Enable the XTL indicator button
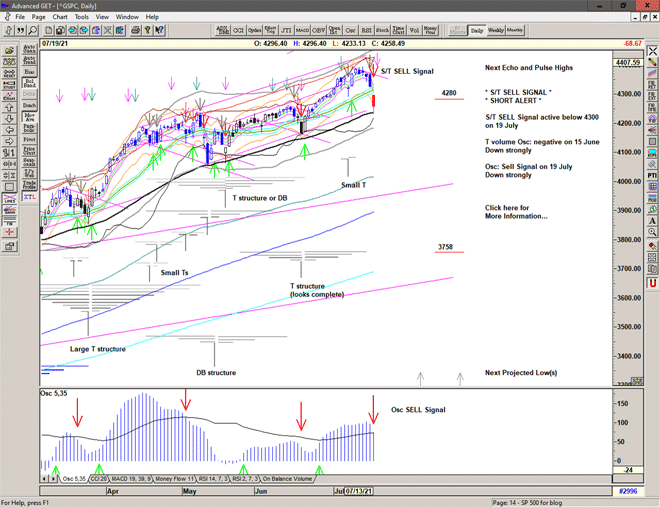The height and width of the screenshot is (507, 660). click(x=29, y=198)
